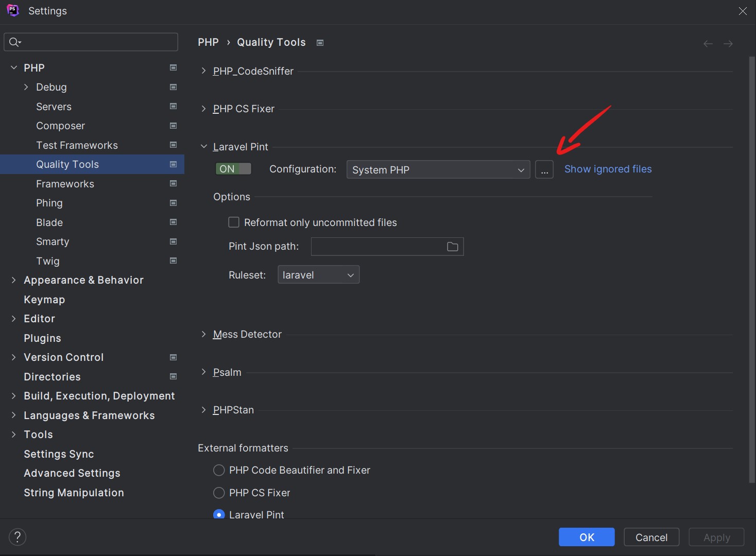Navigate back with the left arrow
Viewport: 756px width, 556px height.
pyautogui.click(x=708, y=44)
